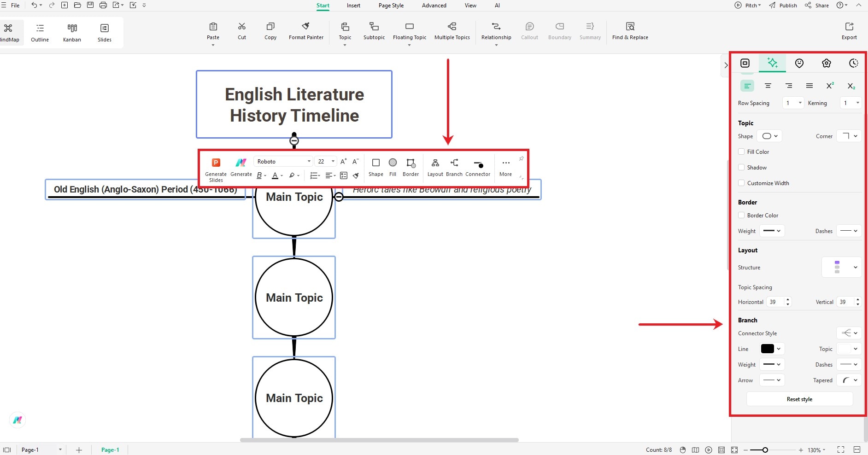Screen dimensions: 868x455
Task: Open the Row Spacing dropdown
Action: pos(794,103)
